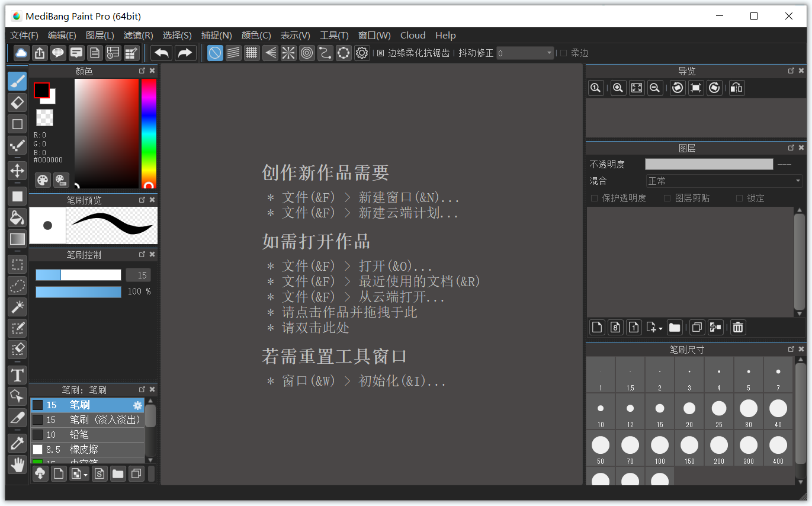Viewport: 812px width, 506px height.
Task: Enable 保护透明度 checkbox
Action: pos(594,198)
